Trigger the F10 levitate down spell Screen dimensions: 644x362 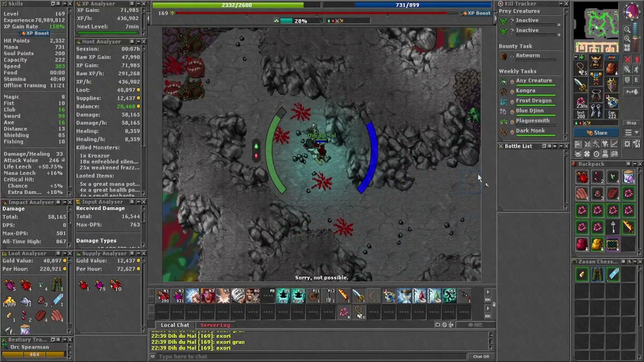[x=299, y=296]
